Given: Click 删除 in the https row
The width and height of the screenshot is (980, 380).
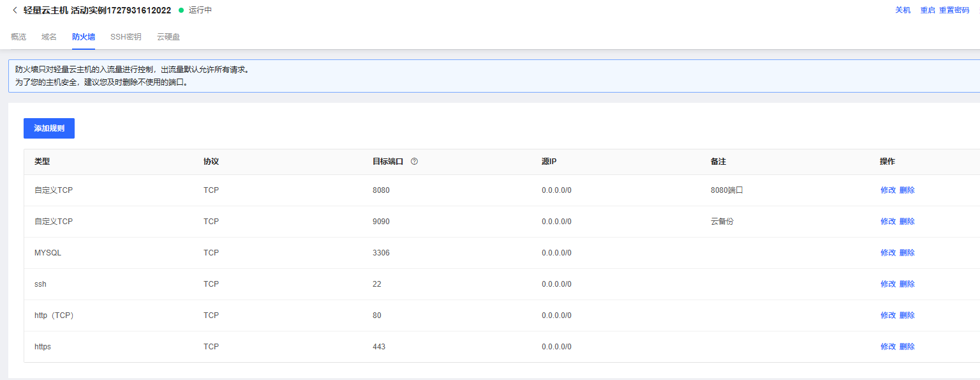Looking at the screenshot, I should click(907, 347).
